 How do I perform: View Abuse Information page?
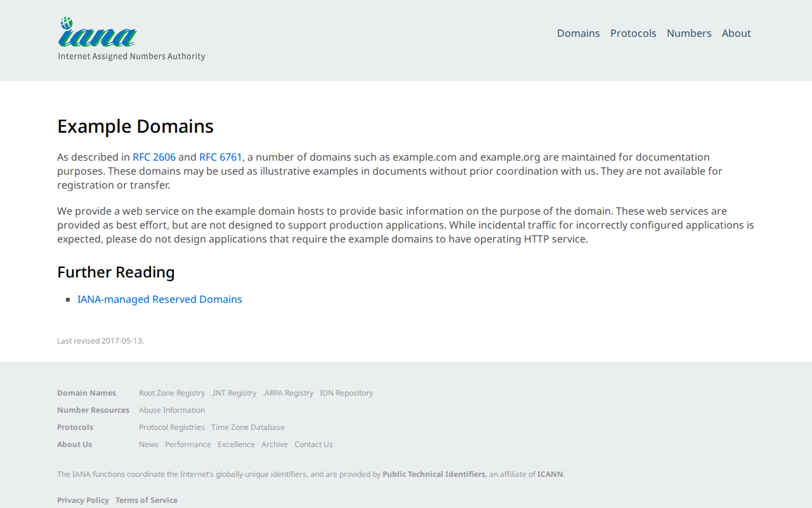coord(172,410)
